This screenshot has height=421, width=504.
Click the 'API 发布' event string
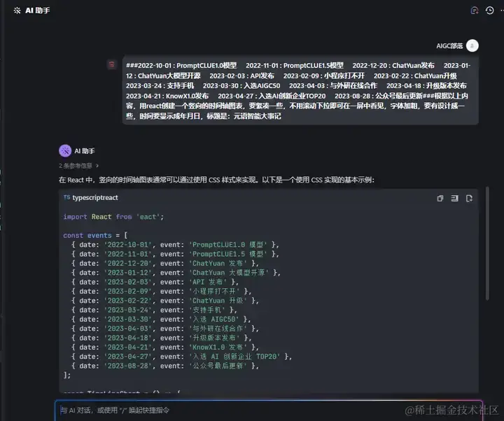tap(208, 282)
